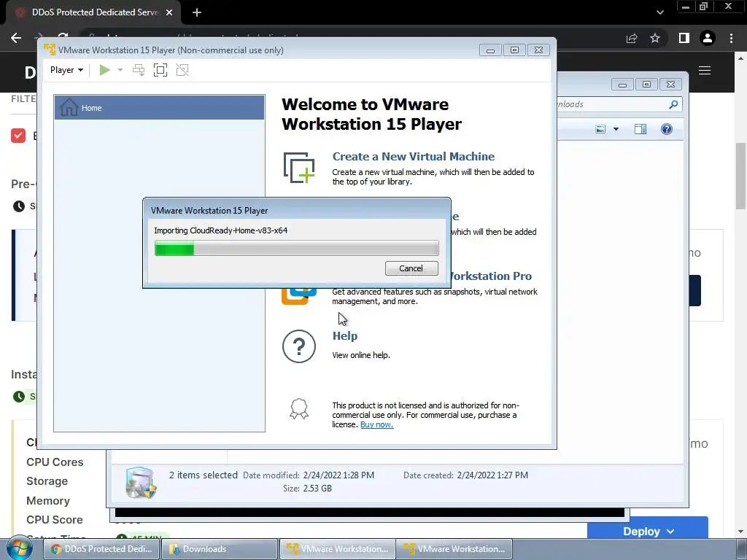747x560 pixels.
Task: Switch to Chrome DDoS Protected taskbar item
Action: click(101, 549)
